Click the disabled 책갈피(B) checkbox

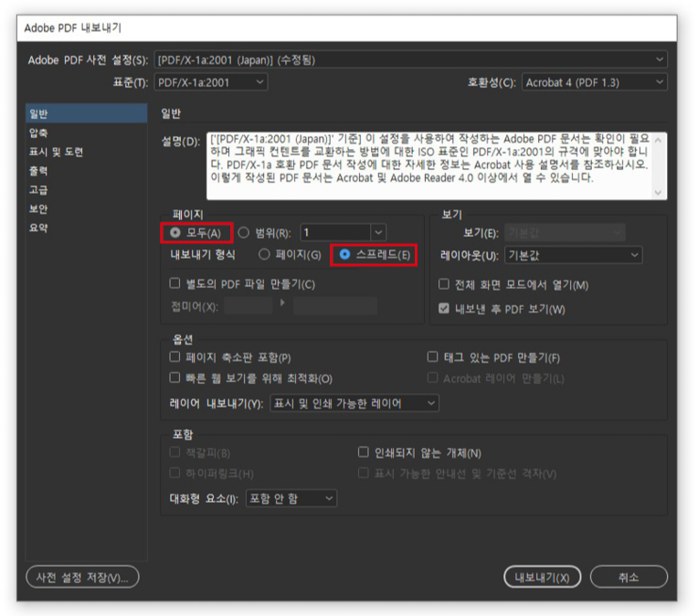(x=174, y=452)
